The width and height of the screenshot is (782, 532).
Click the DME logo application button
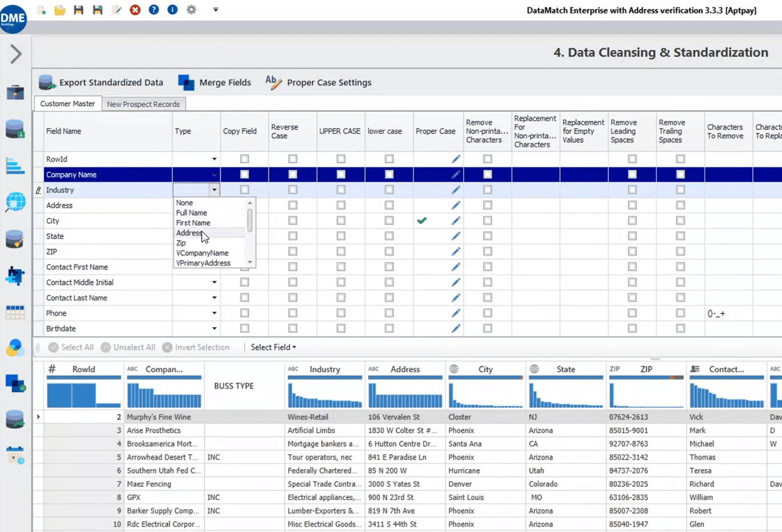point(13,18)
